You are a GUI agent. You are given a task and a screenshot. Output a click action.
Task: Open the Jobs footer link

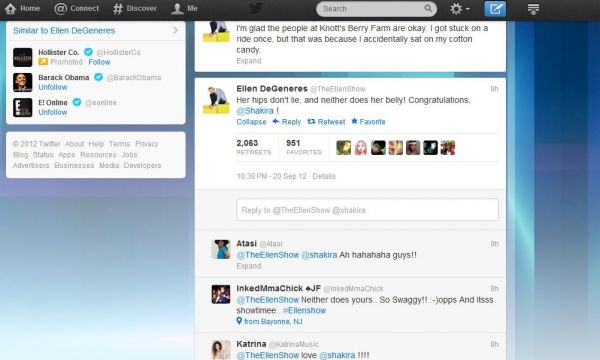(x=129, y=155)
